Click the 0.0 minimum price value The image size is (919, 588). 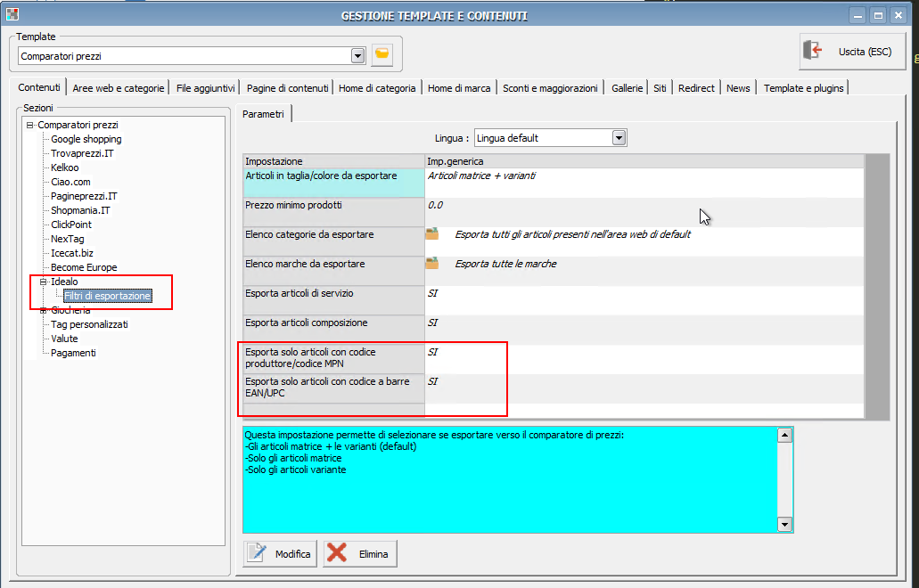click(x=435, y=205)
